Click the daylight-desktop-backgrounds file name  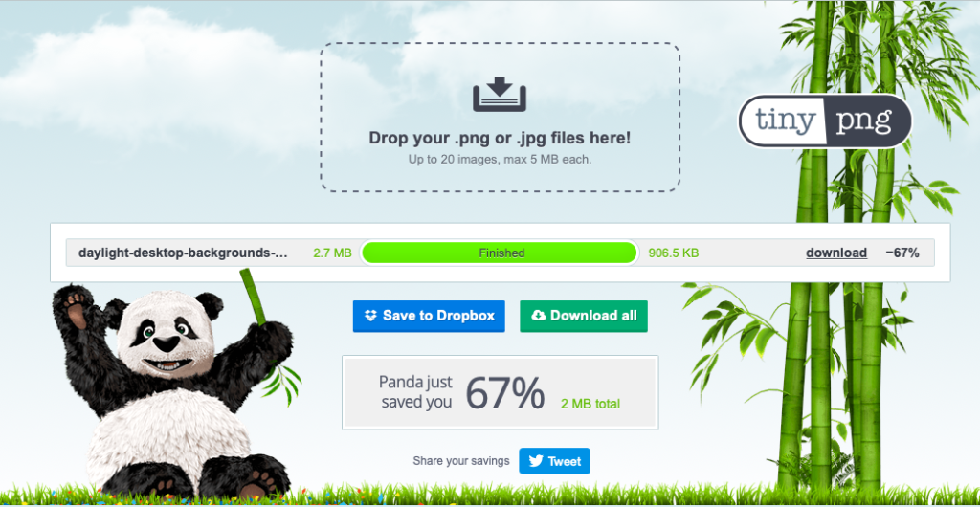pyautogui.click(x=183, y=253)
